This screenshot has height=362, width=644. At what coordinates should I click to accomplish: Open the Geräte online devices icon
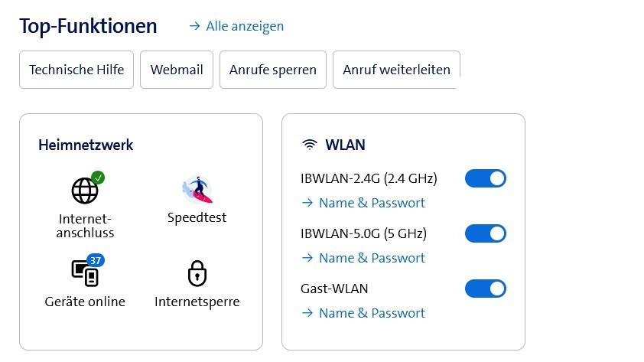(83, 272)
